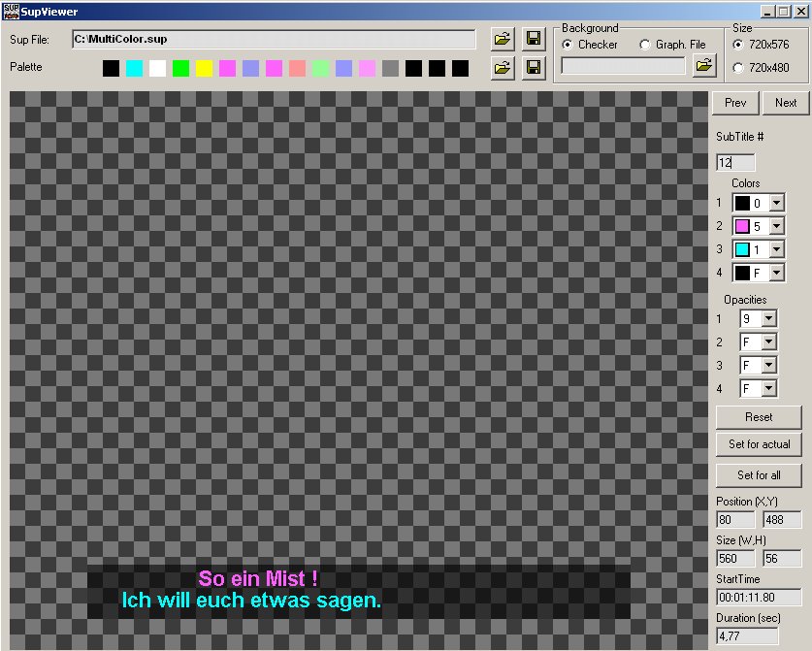812x651 pixels.
Task: Open Opacities 4 dropdown
Action: tap(769, 388)
